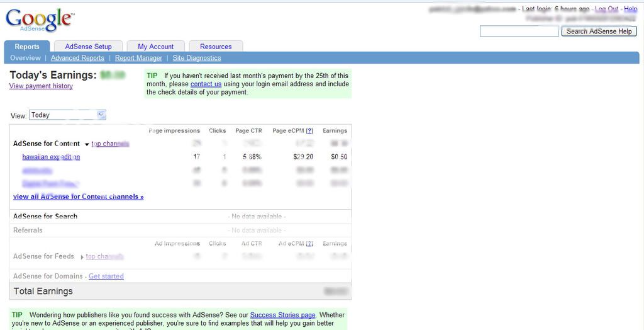Open the Report Manager link
The image size is (644, 330).
[x=138, y=58]
